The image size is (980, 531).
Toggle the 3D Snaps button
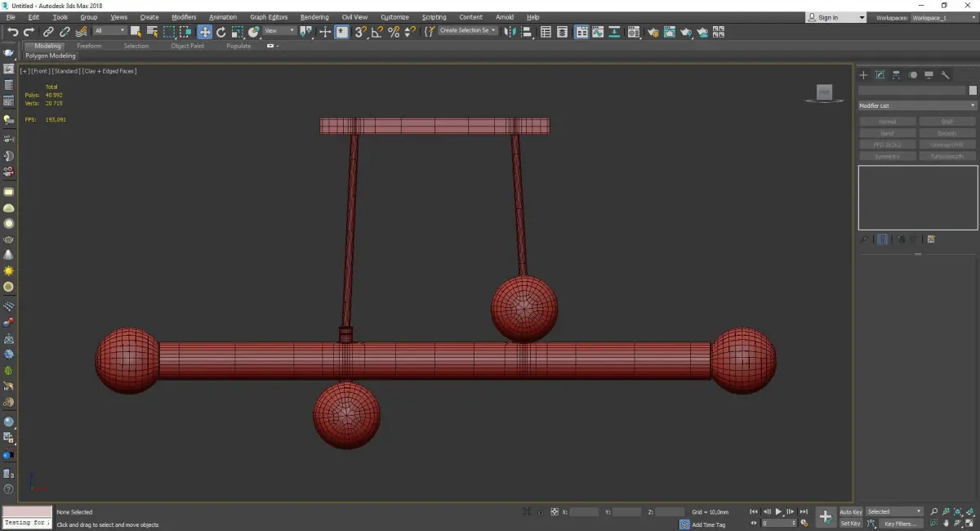359,32
